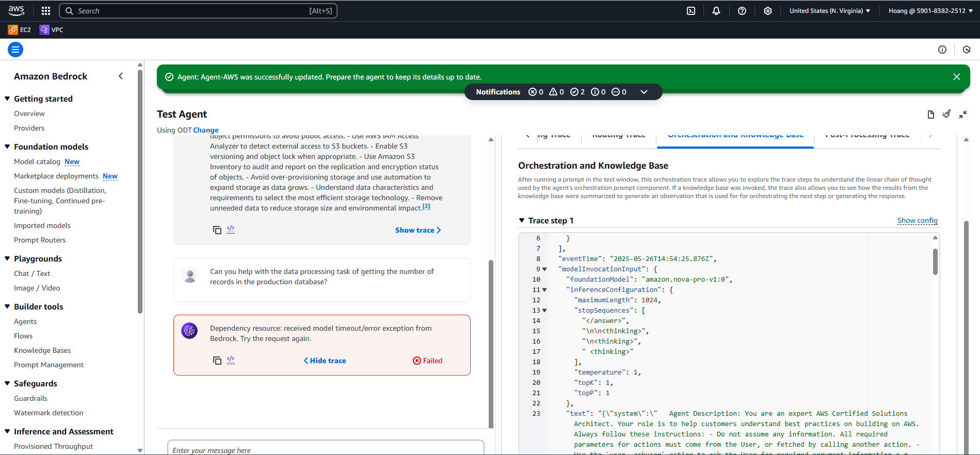Viewport: 980px width, 455px height.
Task: Expand the Notifications bar chevron
Action: 644,92
